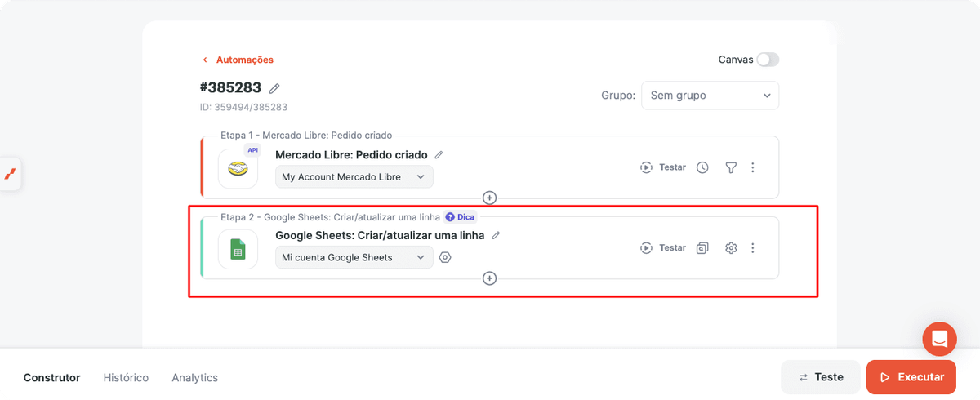Open My Account Mercado Libre account dropdown
Viewport: 980px width, 400px height.
354,176
